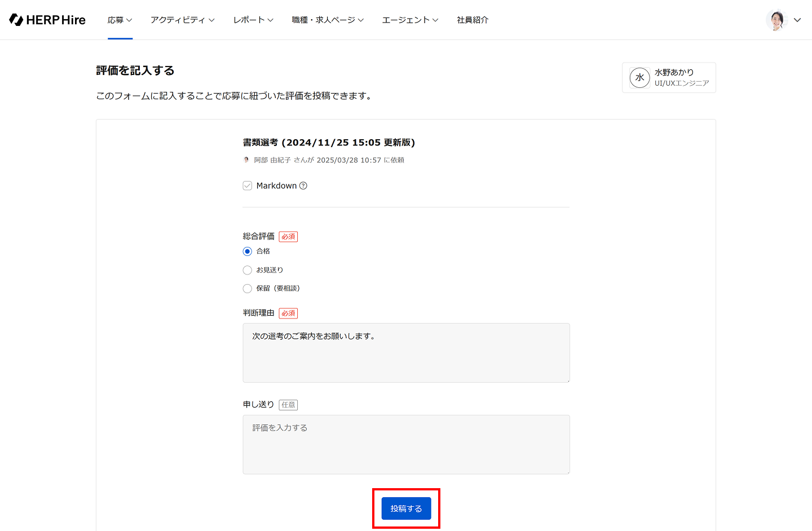This screenshot has width=812, height=531.
Task: Click the 判断理由 text area
Action: tap(406, 353)
